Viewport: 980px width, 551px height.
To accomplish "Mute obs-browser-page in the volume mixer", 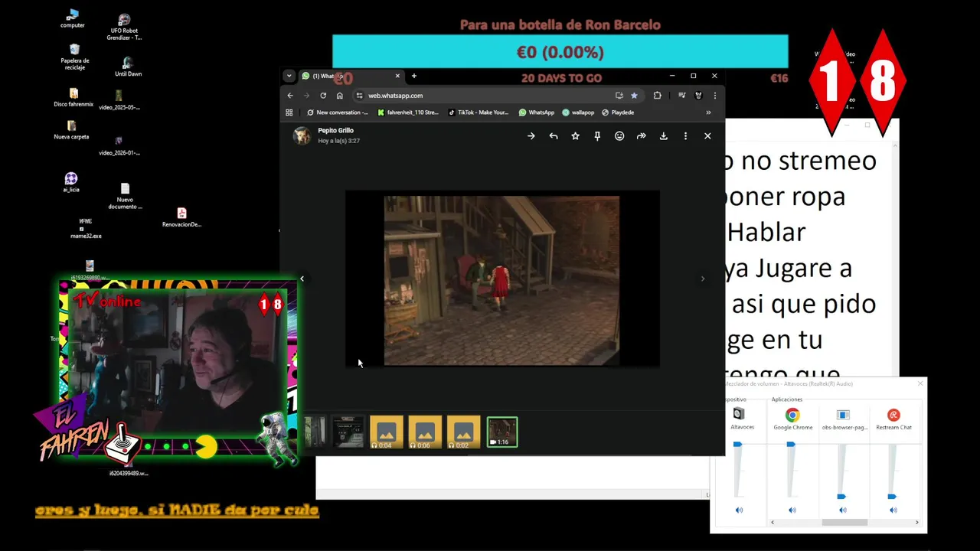I will 843,510.
